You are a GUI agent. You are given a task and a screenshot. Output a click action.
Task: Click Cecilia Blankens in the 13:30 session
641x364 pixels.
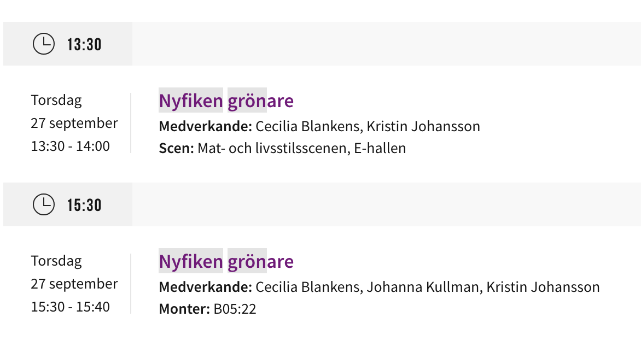pyautogui.click(x=308, y=126)
